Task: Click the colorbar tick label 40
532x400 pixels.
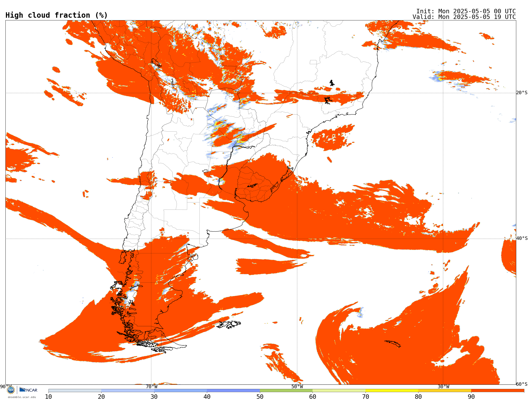Action: pyautogui.click(x=207, y=397)
